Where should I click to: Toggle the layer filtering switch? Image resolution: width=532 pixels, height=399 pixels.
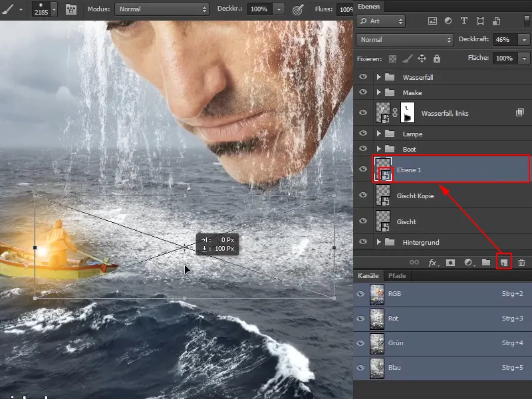527,21
